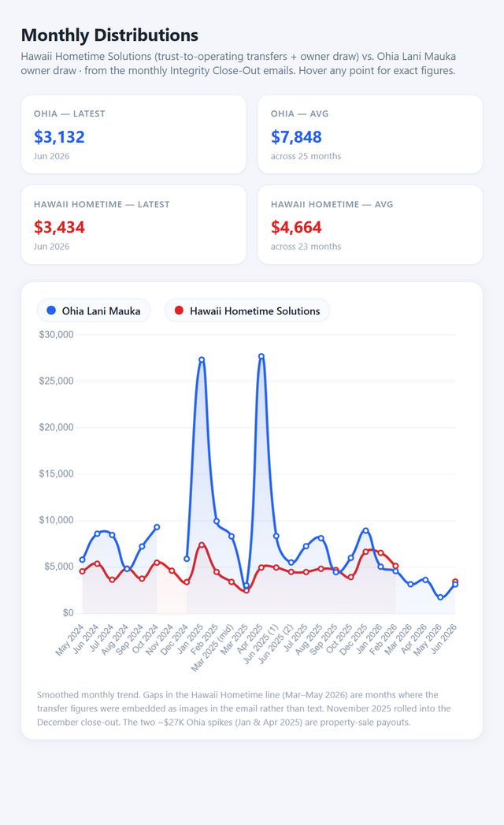
Task: Click the blue Ohia point for Dec 2025
Action: (365, 530)
